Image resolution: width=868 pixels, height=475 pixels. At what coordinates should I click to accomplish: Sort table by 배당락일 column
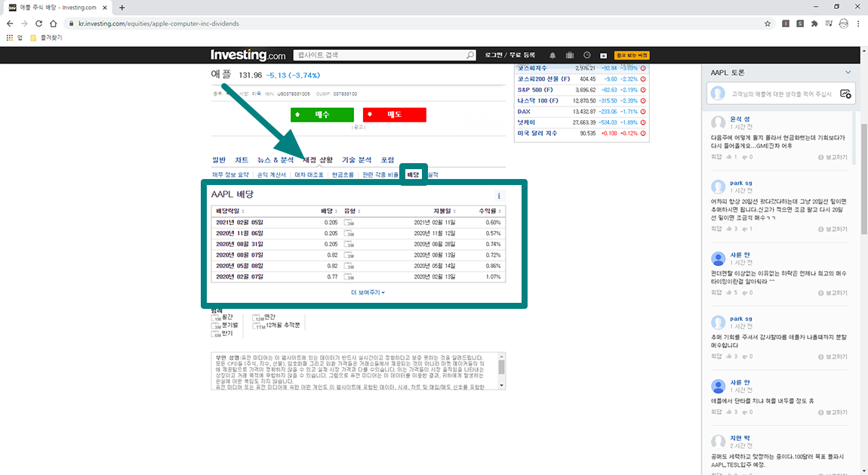229,211
